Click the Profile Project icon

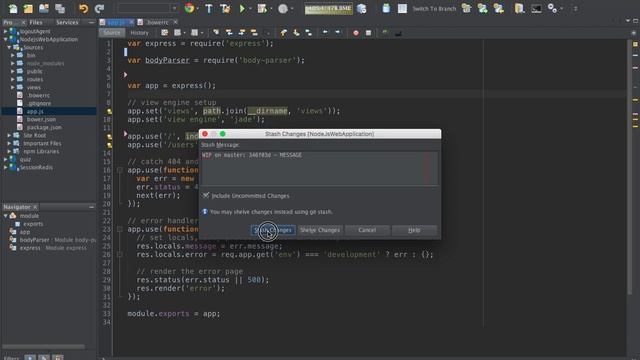[283, 8]
